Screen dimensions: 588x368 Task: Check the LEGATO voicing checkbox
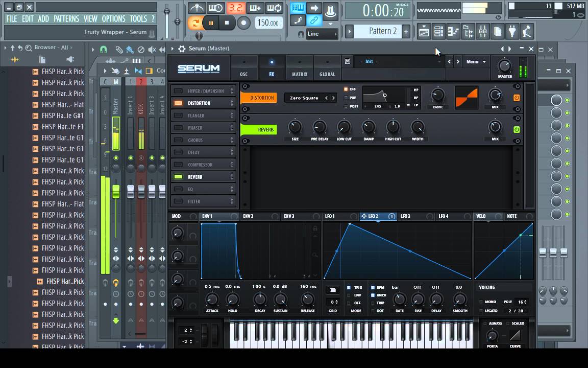tap(481, 311)
